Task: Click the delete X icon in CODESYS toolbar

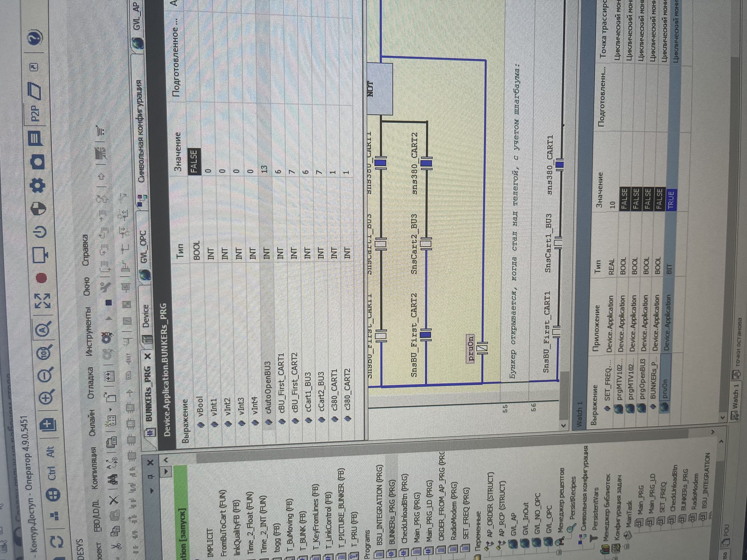Action: [114, 499]
